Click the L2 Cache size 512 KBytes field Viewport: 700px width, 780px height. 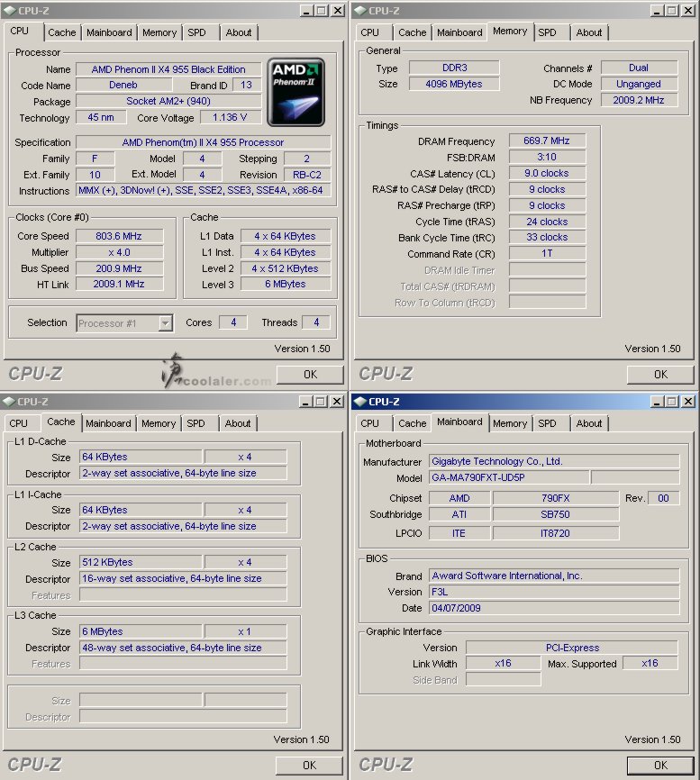point(141,563)
